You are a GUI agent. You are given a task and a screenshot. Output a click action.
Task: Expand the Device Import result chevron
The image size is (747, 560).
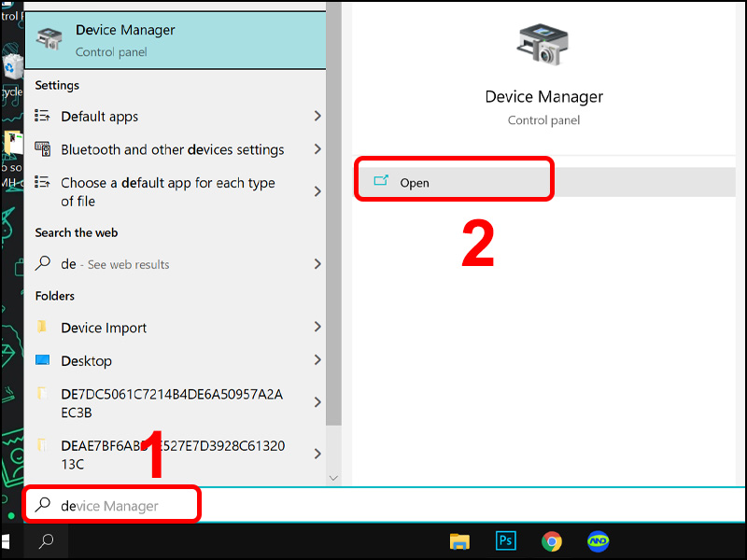[x=317, y=328]
